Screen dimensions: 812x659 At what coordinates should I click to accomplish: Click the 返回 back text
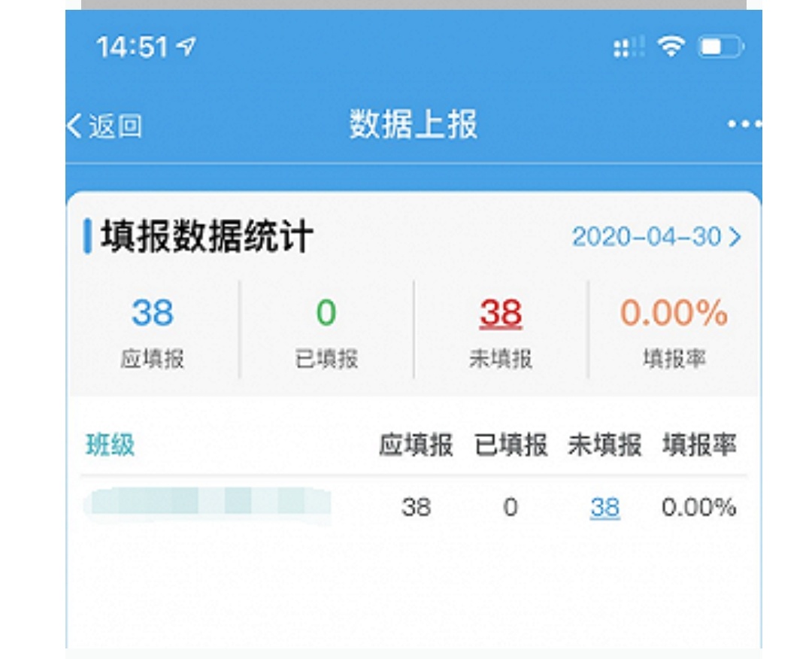click(115, 126)
